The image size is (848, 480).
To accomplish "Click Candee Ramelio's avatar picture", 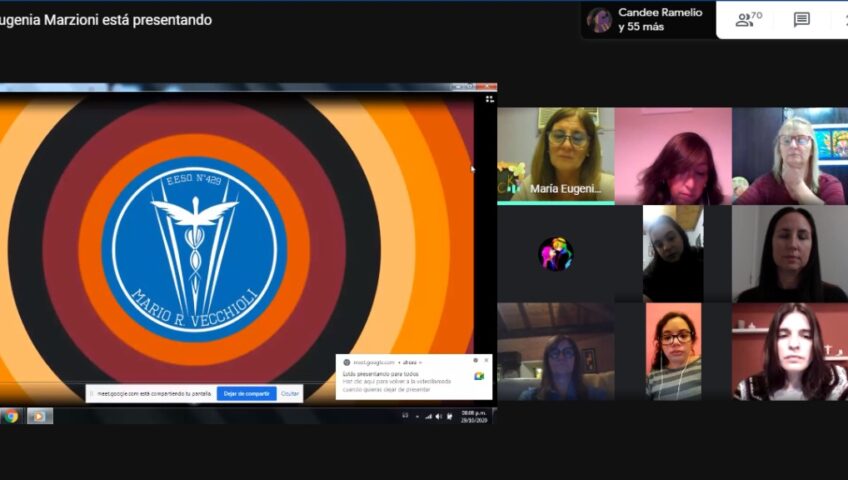I will click(x=599, y=20).
